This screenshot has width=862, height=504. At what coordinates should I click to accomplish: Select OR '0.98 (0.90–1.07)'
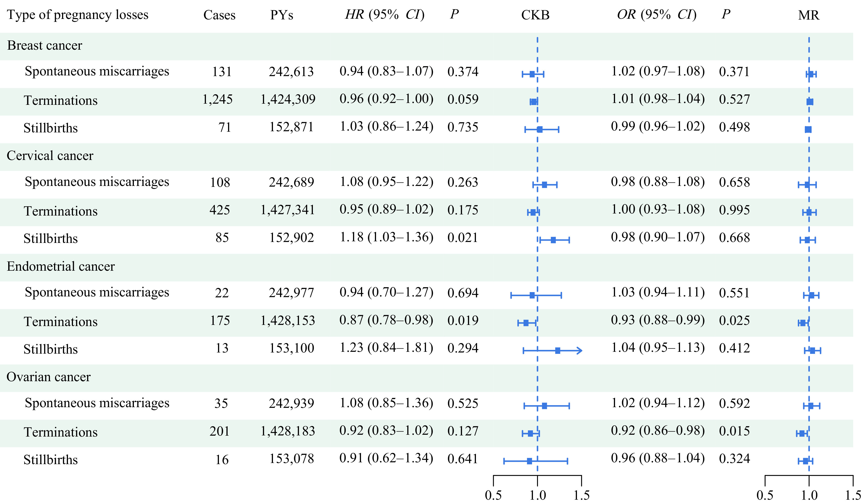point(658,237)
